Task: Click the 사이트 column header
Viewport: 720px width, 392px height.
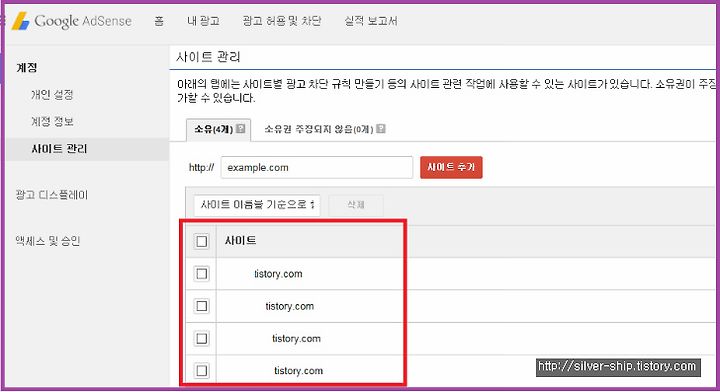Action: coord(241,241)
